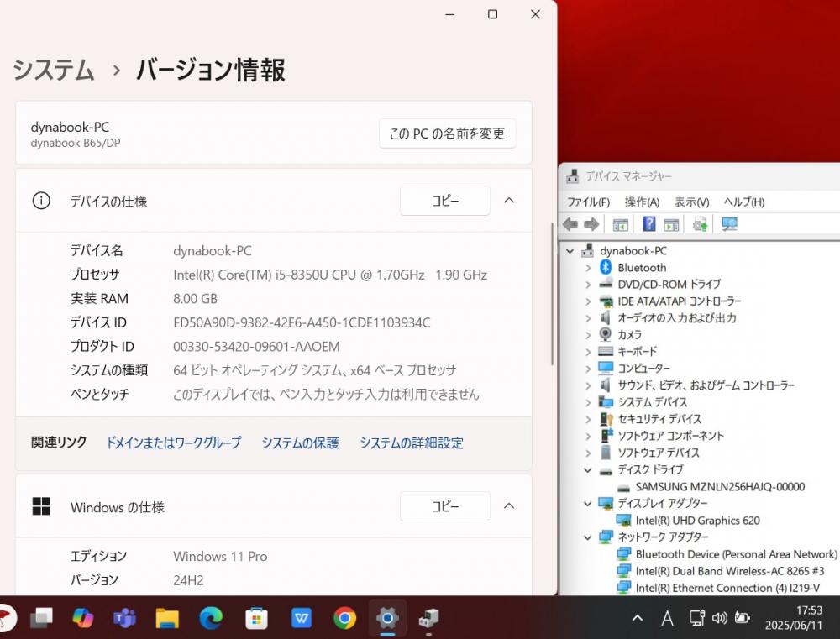Click Windows logo beside Windows の仕様
The width and height of the screenshot is (840, 639).
(x=41, y=506)
